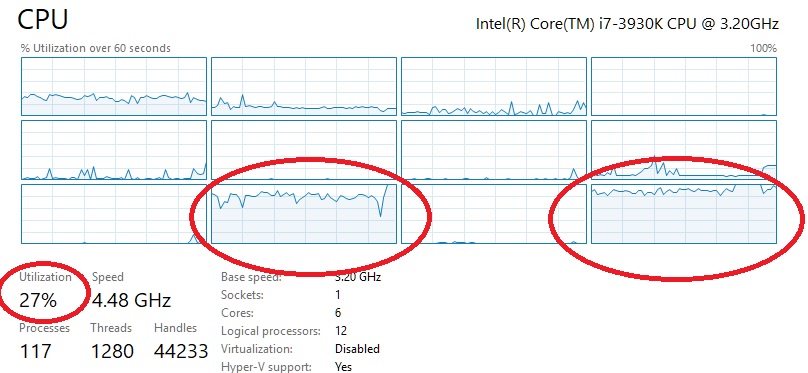
Task: Select the idle top-right processor graph
Action: coord(684,86)
